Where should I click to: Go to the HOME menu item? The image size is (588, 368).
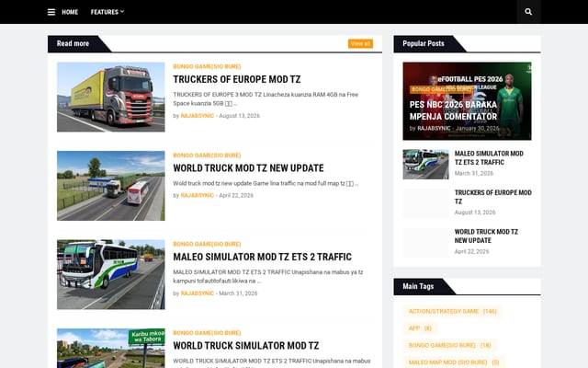70,12
